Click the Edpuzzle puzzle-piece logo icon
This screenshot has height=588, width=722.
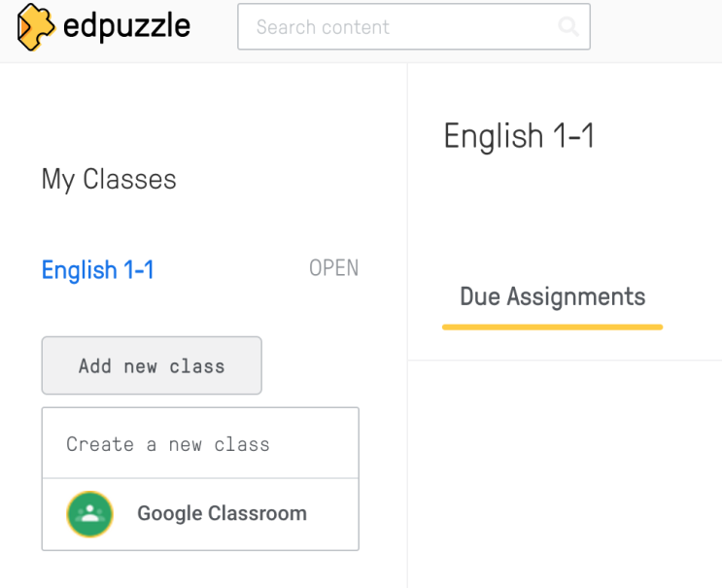click(x=36, y=27)
